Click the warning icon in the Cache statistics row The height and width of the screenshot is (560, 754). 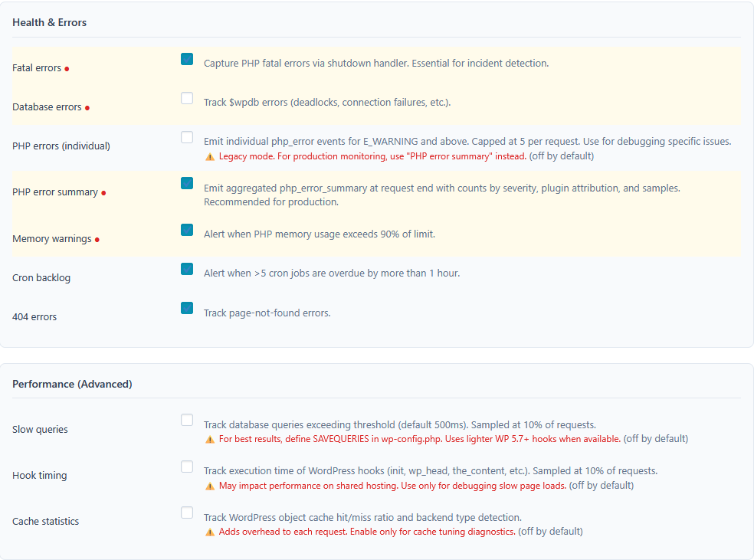[x=209, y=531]
